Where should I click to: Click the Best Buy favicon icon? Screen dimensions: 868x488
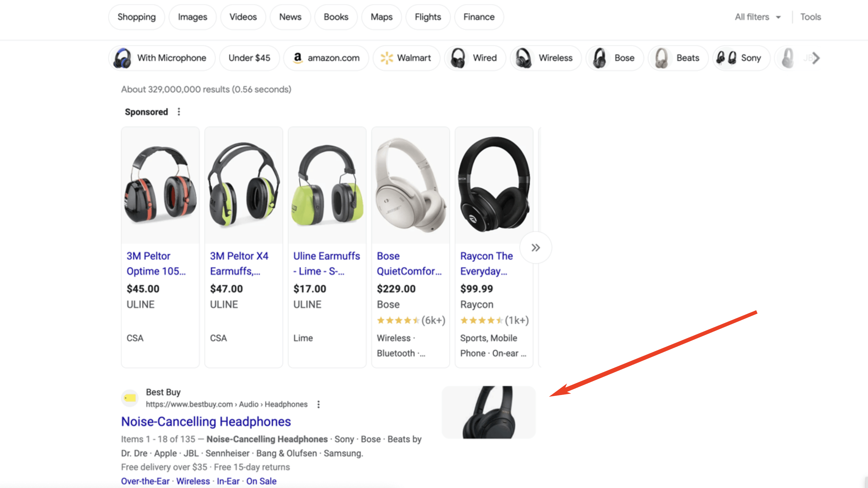130,398
